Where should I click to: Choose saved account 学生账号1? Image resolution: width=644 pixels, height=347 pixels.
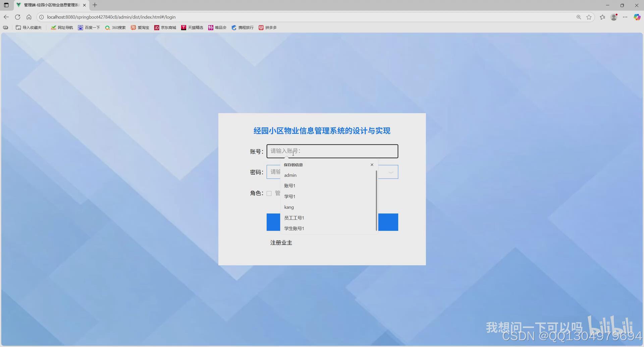[x=329, y=228]
